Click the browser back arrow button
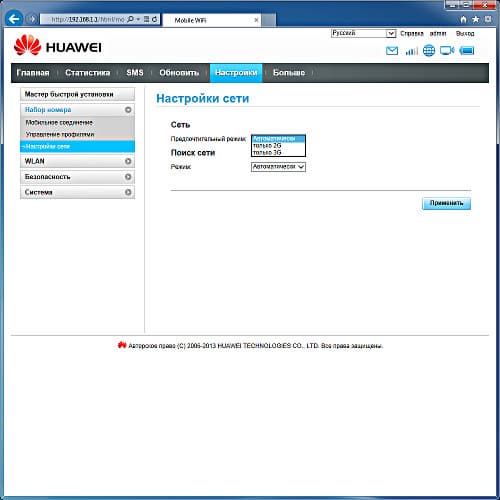The image size is (500, 500). (14, 19)
